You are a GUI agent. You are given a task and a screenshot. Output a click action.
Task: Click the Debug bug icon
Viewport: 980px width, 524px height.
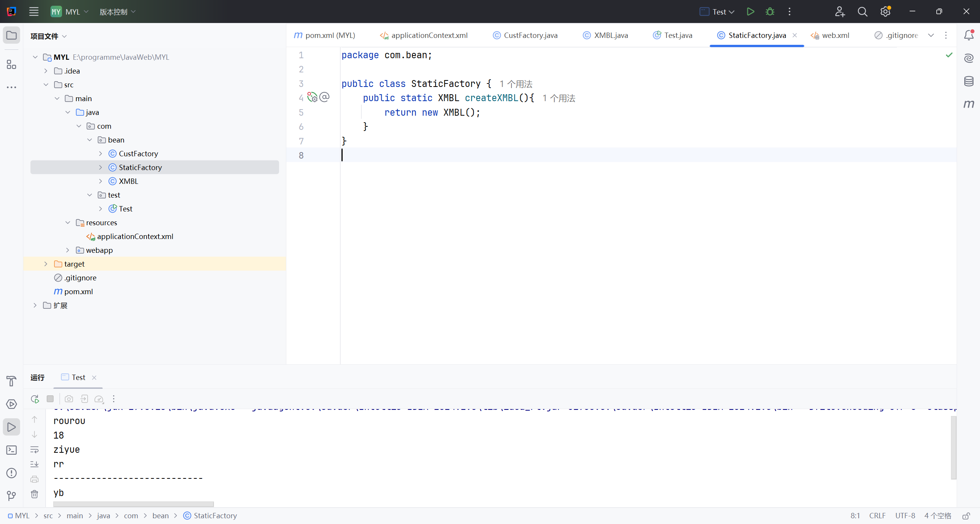tap(770, 11)
